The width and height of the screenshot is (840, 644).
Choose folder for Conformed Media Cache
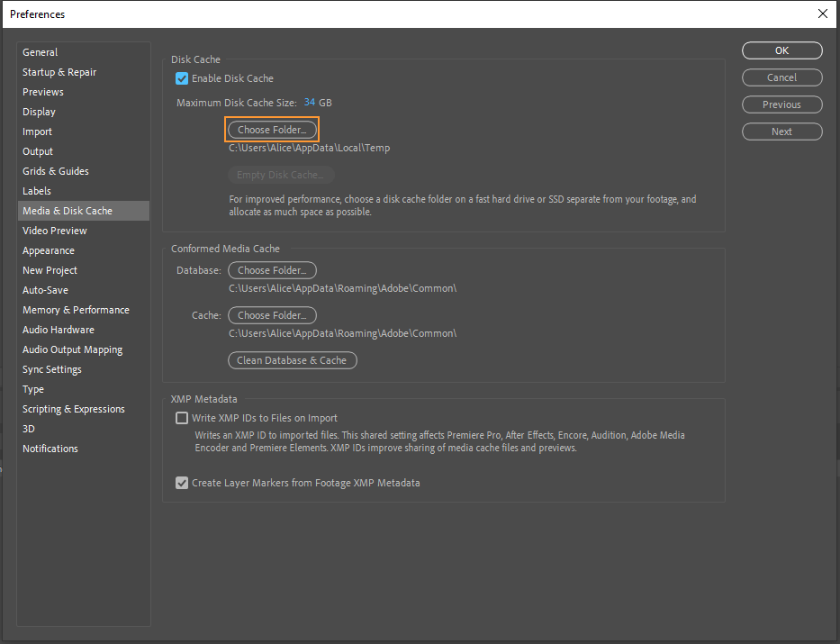[272, 315]
